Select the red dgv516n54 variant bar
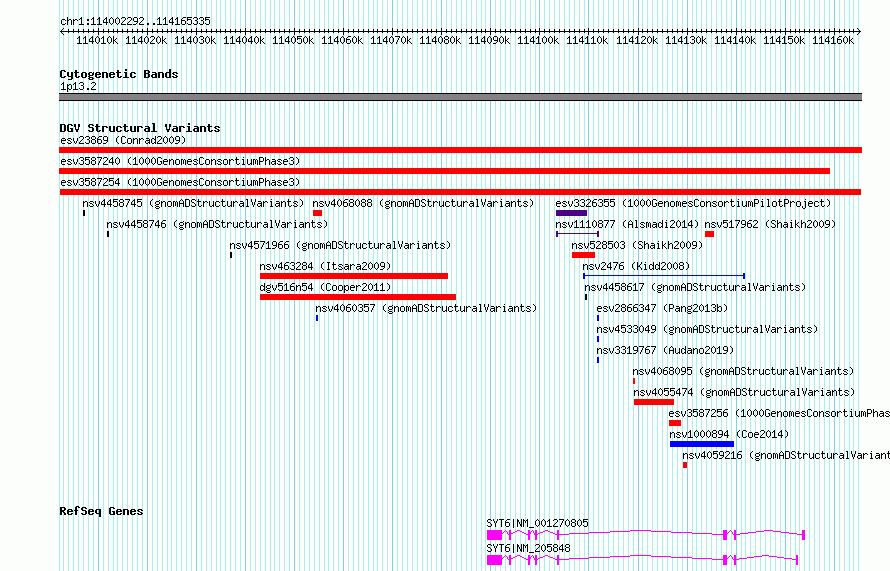The image size is (890, 571). (358, 297)
